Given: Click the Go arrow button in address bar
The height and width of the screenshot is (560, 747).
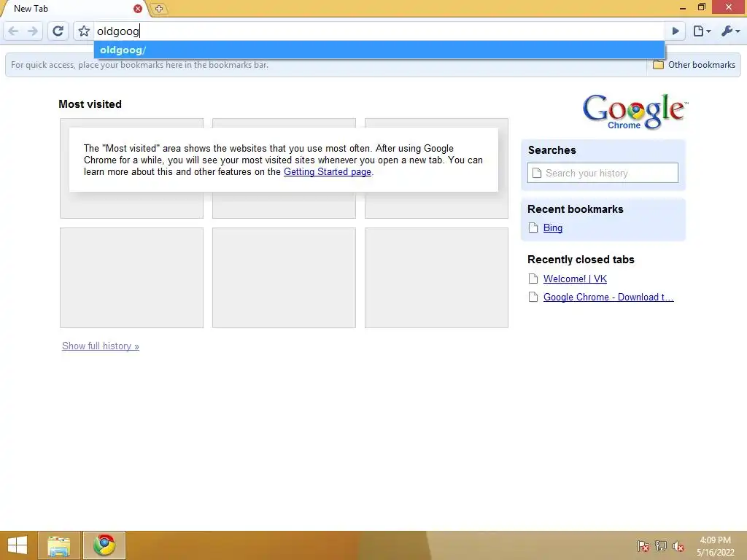Looking at the screenshot, I should 675,31.
